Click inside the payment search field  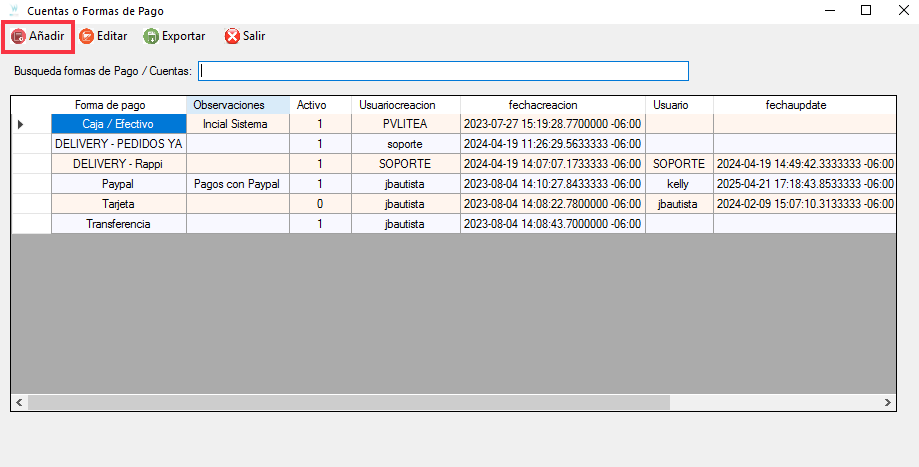pos(443,71)
